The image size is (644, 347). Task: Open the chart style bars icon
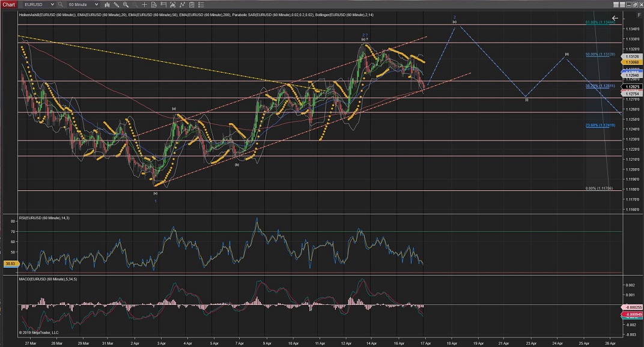(107, 4)
